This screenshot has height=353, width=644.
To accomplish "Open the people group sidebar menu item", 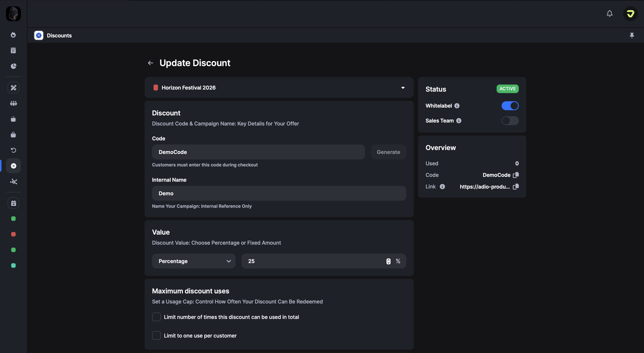I will point(13,103).
